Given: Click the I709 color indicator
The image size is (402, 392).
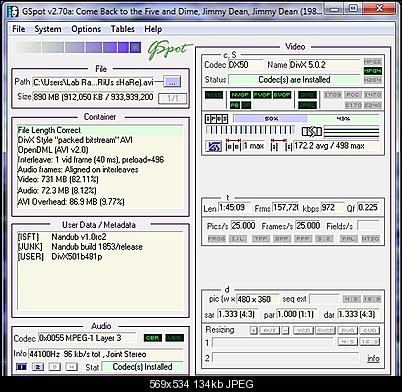Looking at the screenshot, I should click(332, 95).
